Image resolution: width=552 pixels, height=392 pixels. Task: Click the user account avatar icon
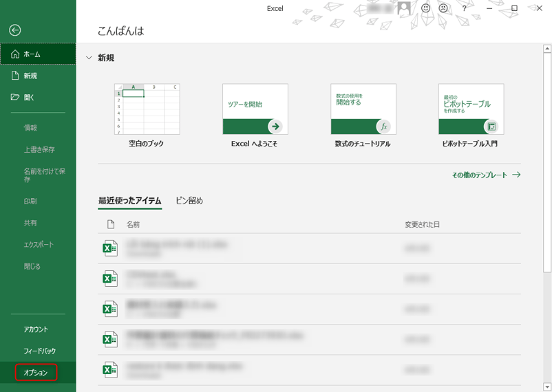click(x=404, y=8)
